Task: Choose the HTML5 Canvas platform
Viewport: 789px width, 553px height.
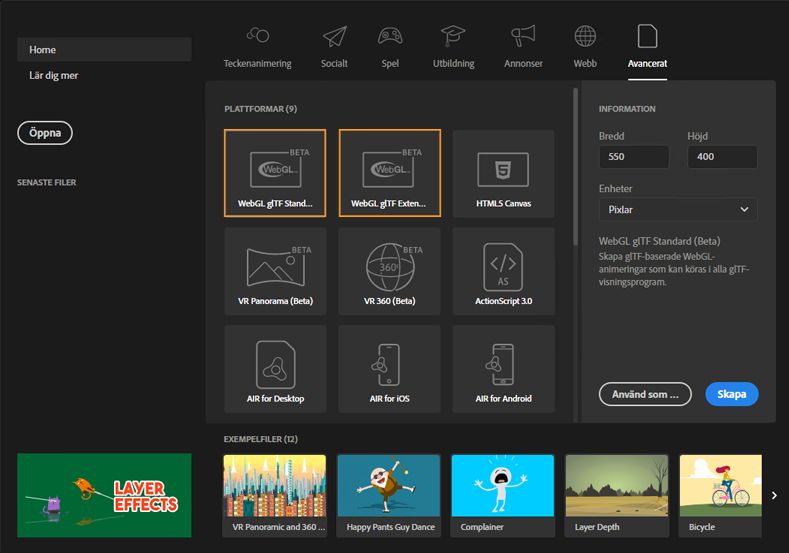Action: coord(504,174)
